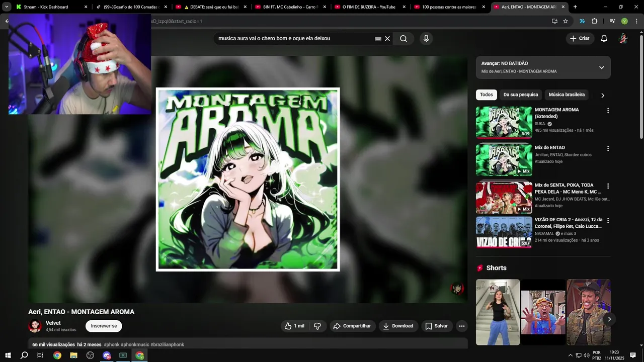
Task: Save video with Salvar button
Action: point(436,326)
